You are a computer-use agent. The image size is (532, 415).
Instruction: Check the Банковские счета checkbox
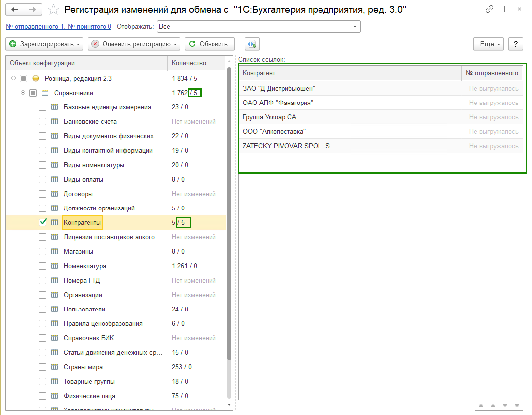click(42, 121)
